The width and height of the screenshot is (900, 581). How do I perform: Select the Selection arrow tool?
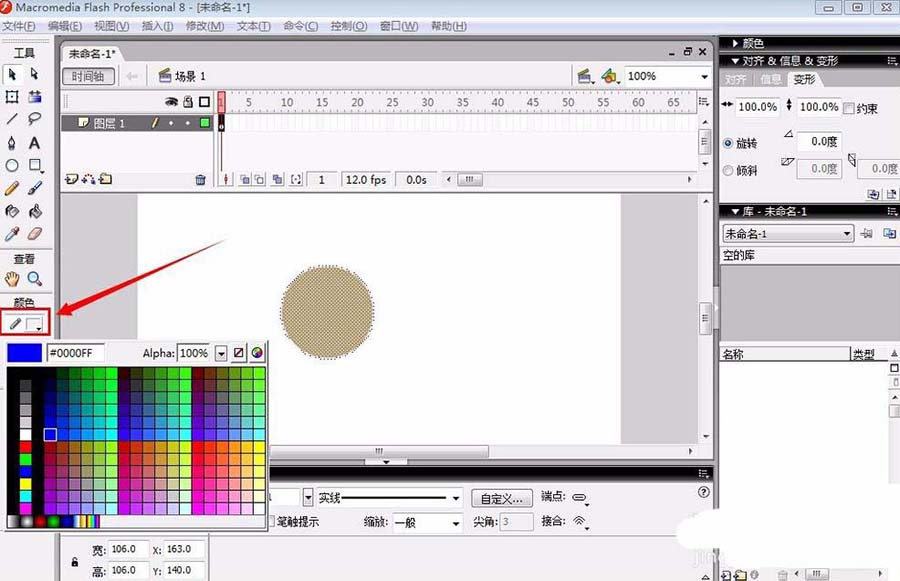12,74
